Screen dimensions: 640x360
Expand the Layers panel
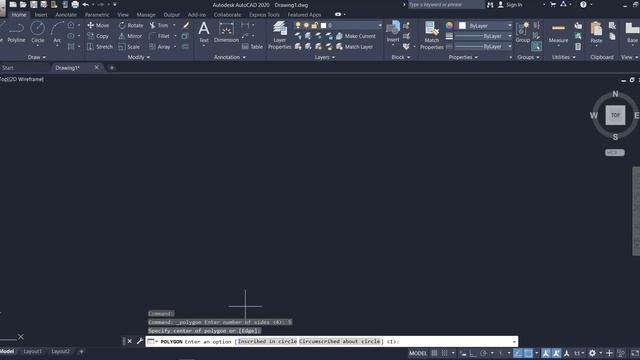click(324, 58)
